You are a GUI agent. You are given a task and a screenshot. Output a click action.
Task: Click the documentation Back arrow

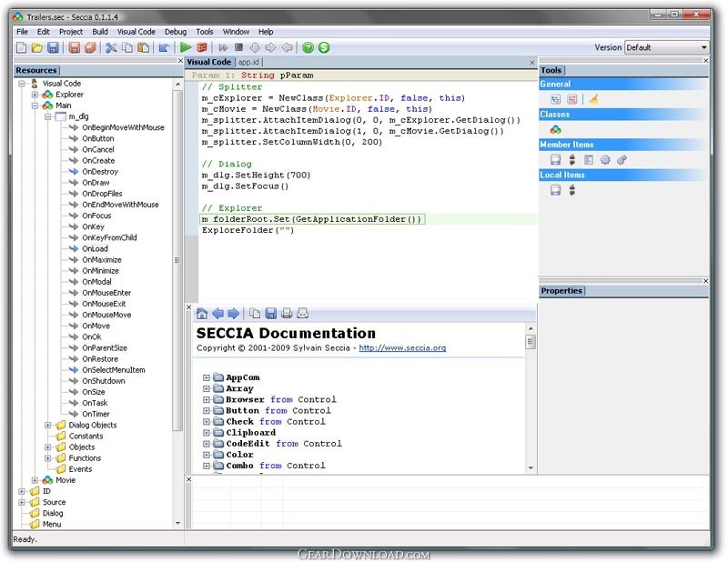click(217, 314)
